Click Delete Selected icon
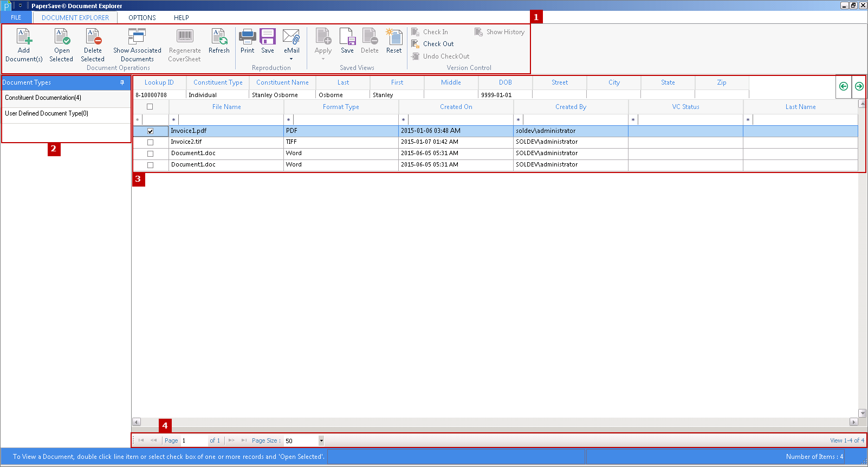 tap(93, 36)
